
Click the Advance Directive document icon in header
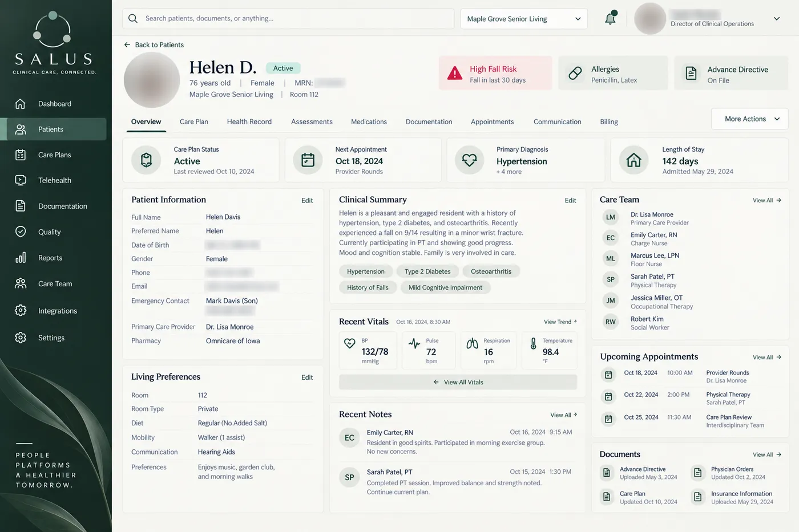[x=691, y=74]
